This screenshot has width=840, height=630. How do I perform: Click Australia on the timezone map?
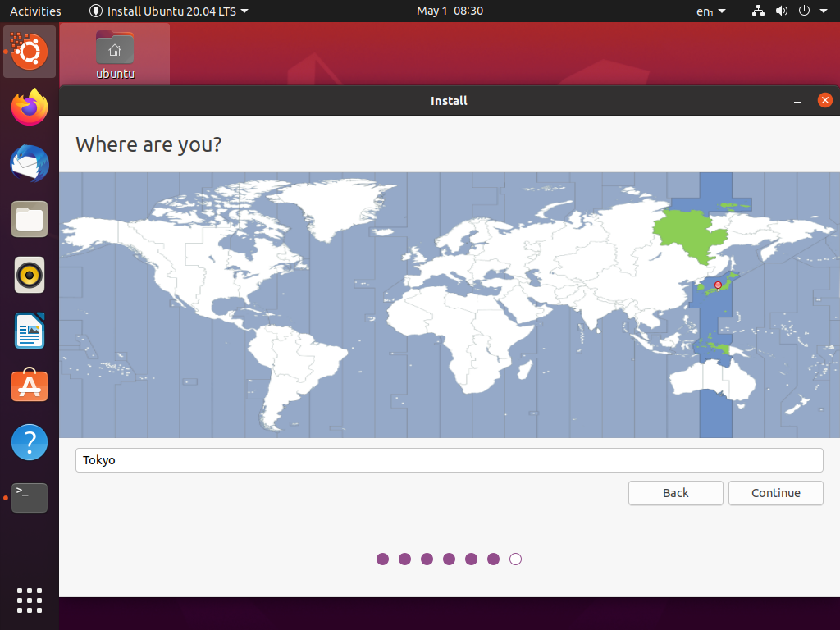point(713,381)
